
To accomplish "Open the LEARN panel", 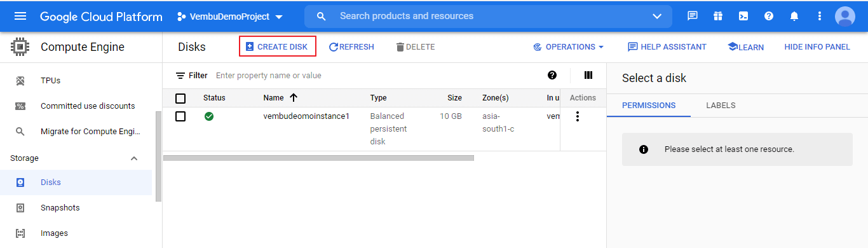I will (x=745, y=47).
